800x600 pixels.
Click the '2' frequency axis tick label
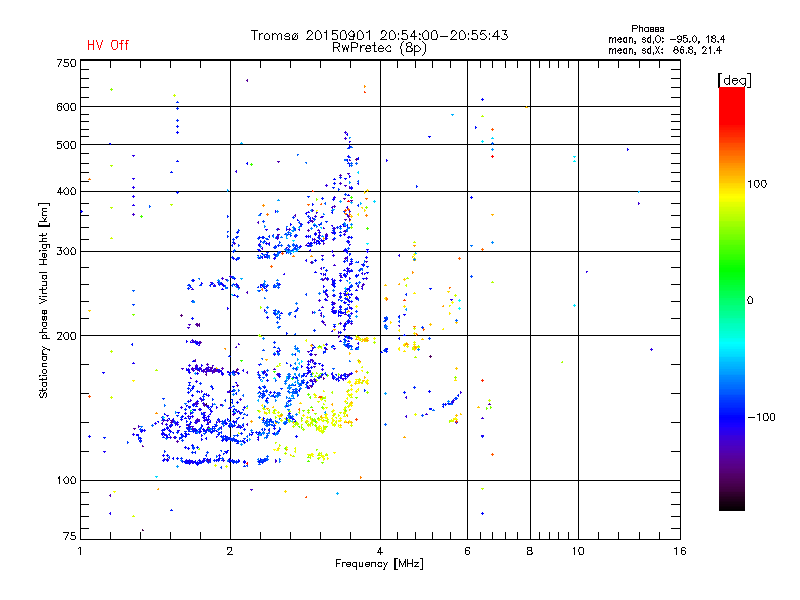(230, 551)
